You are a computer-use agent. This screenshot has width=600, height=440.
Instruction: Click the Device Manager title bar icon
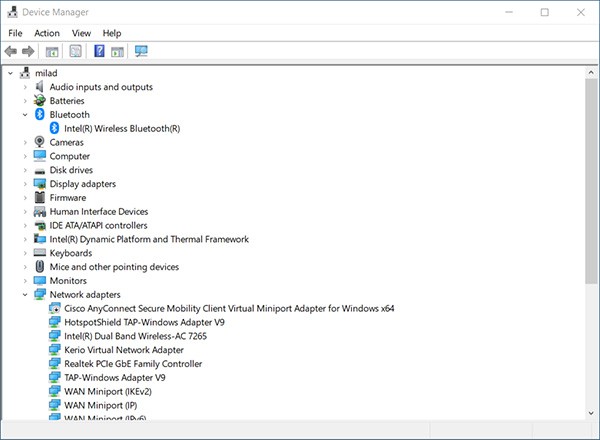12,12
